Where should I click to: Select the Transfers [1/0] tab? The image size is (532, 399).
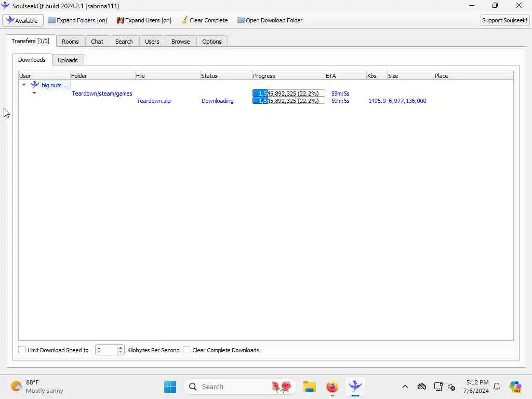(x=31, y=41)
